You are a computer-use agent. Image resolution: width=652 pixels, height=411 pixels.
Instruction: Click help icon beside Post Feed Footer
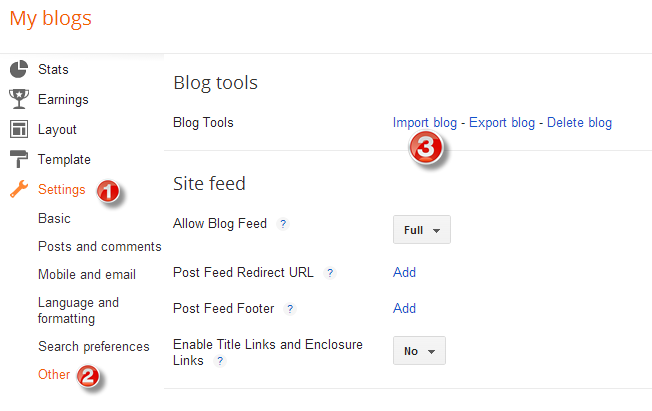[x=290, y=309]
